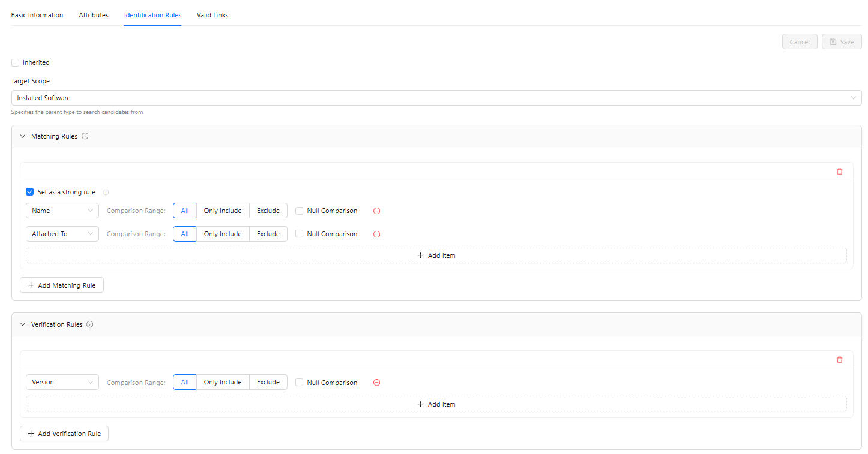Select All range for Version row
The image size is (868, 454).
[185, 382]
